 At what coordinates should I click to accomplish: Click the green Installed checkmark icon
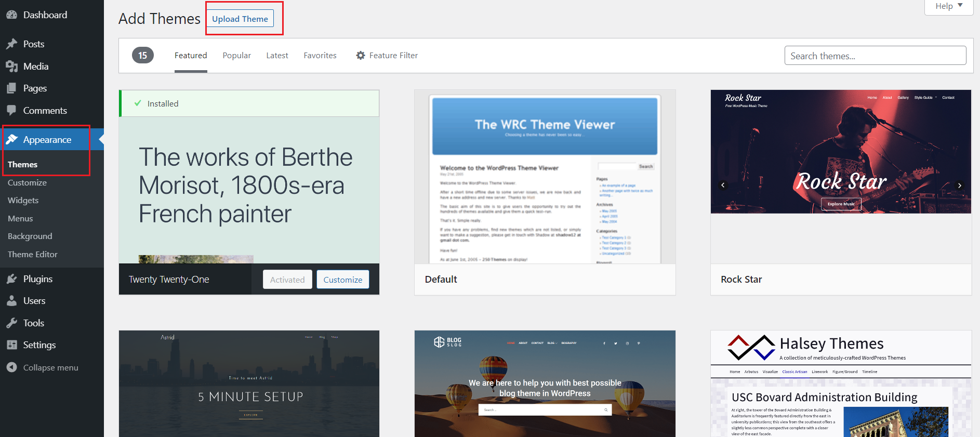[x=138, y=103]
